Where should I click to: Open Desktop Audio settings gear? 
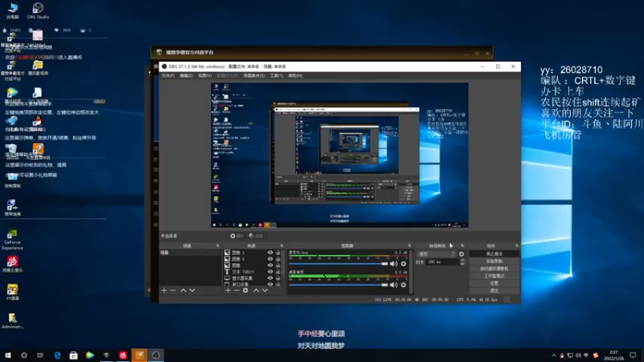click(403, 285)
